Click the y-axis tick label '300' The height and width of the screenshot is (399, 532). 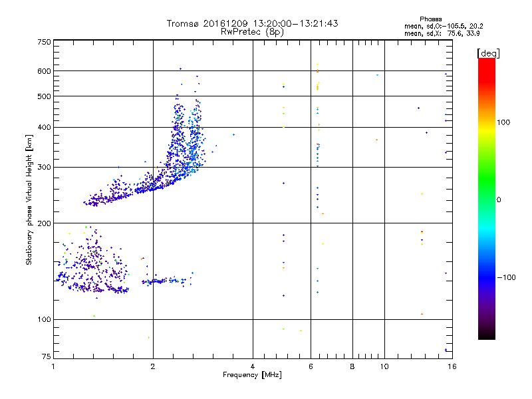coord(44,167)
